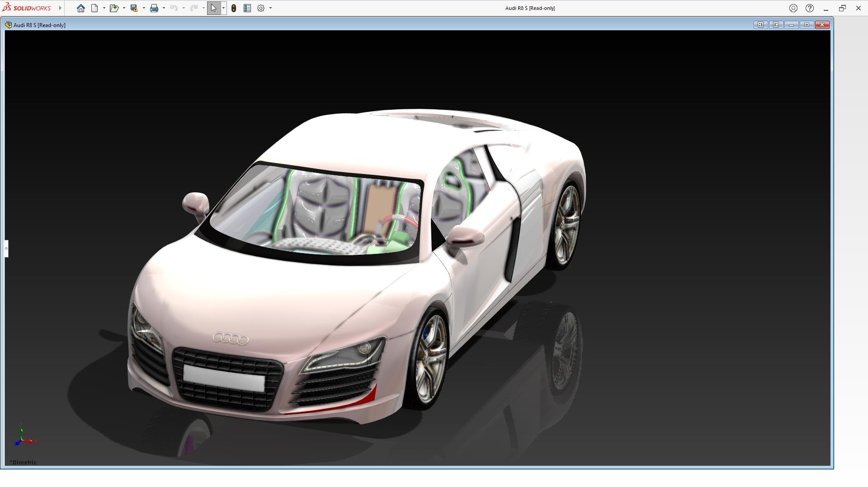Open a file using the Open icon

point(113,8)
